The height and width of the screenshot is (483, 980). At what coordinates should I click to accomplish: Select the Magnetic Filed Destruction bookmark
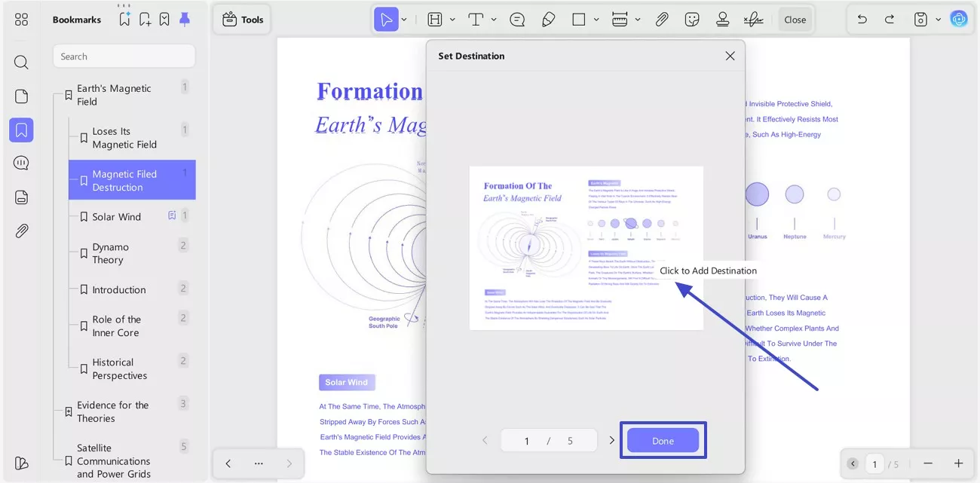tap(131, 180)
